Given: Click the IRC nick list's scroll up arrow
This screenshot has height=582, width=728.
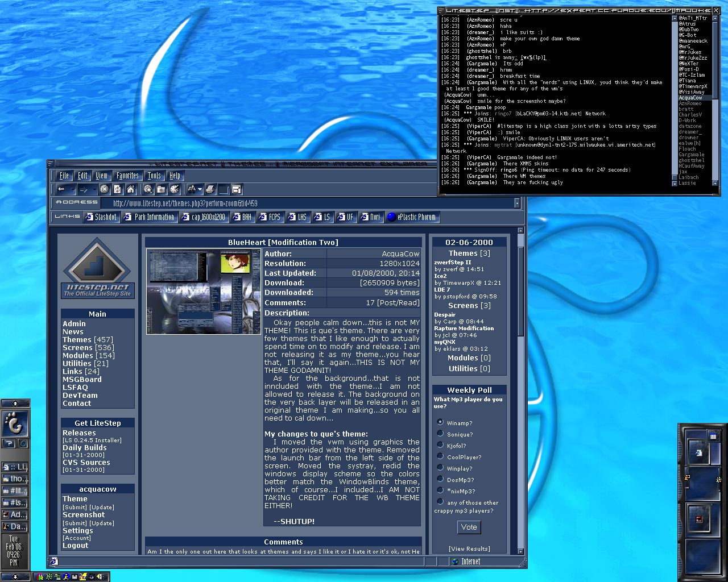Looking at the screenshot, I should pos(715,18).
